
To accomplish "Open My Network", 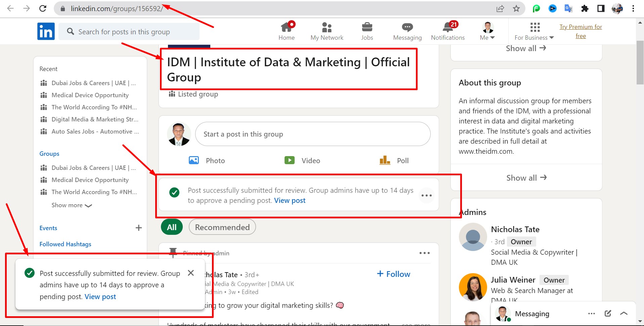I will (327, 31).
